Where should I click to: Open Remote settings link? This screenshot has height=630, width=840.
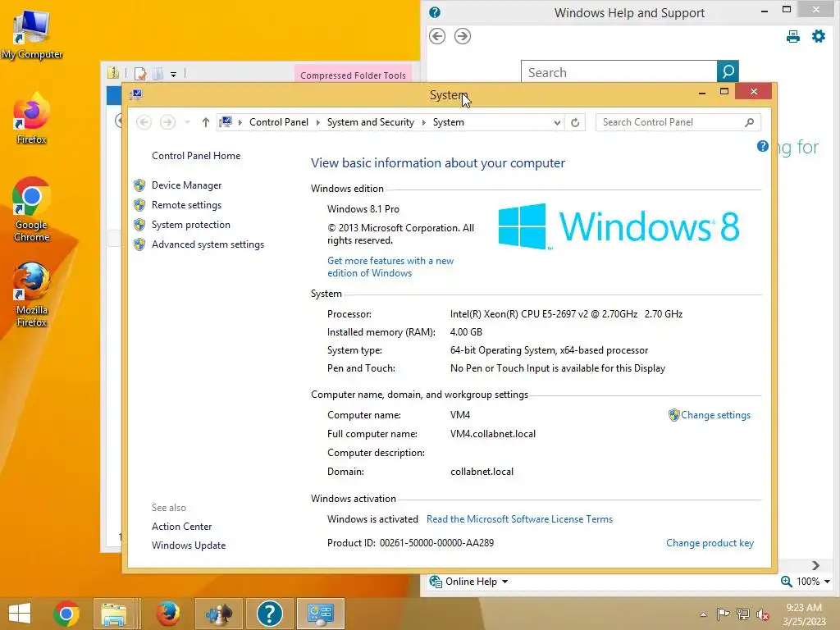tap(186, 205)
